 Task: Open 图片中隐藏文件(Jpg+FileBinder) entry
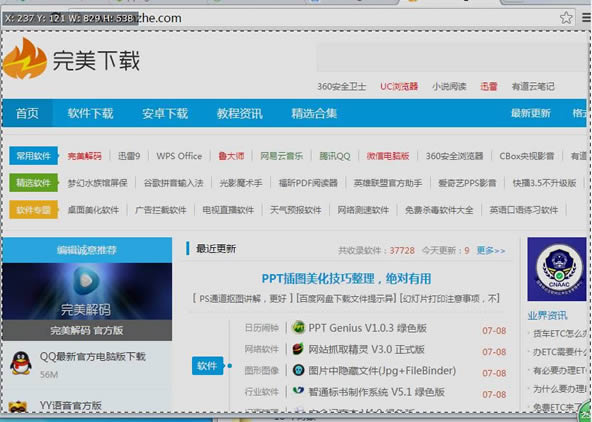pyautogui.click(x=382, y=371)
